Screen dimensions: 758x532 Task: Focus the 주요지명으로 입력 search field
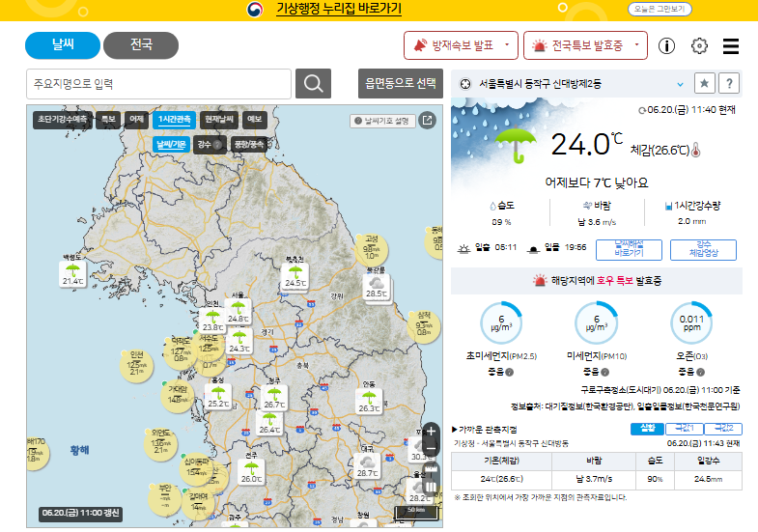pyautogui.click(x=158, y=84)
